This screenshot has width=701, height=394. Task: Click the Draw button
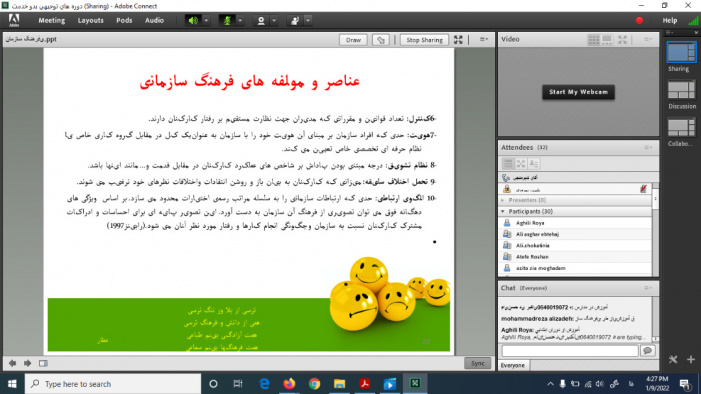click(353, 40)
